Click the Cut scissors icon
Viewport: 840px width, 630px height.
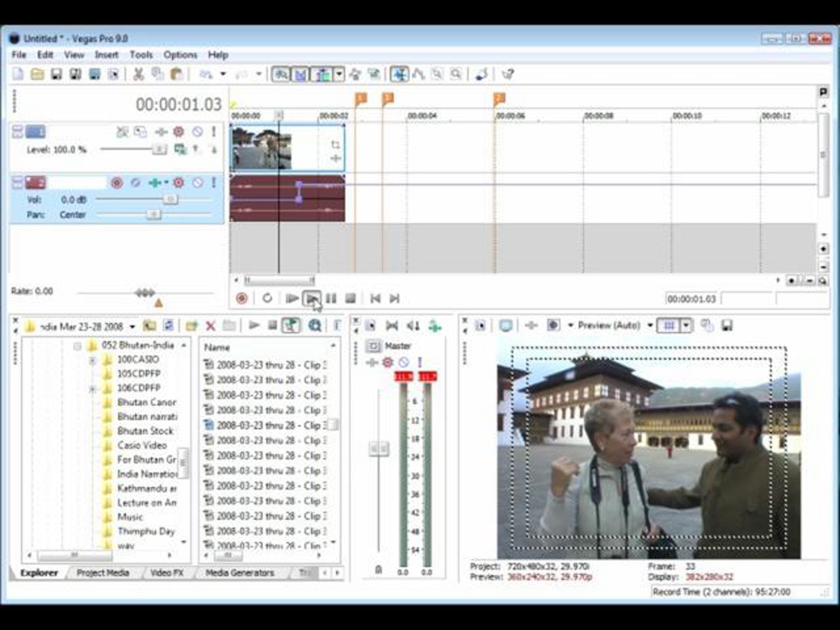tap(138, 73)
